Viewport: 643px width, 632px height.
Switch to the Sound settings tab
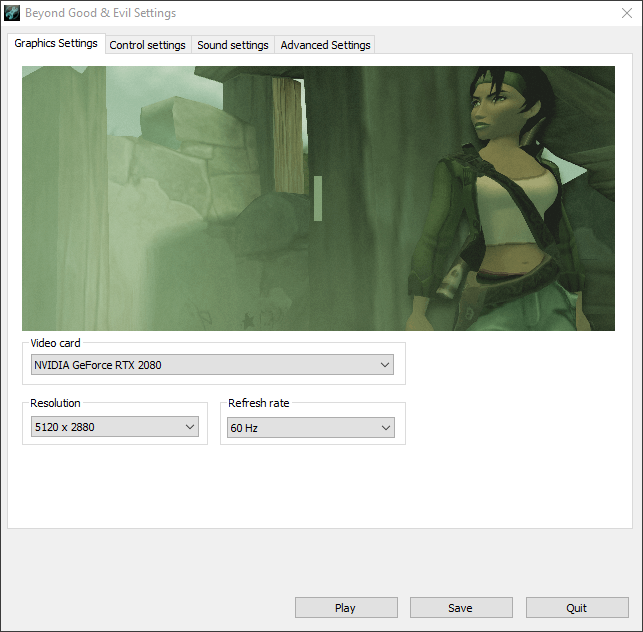tap(233, 45)
